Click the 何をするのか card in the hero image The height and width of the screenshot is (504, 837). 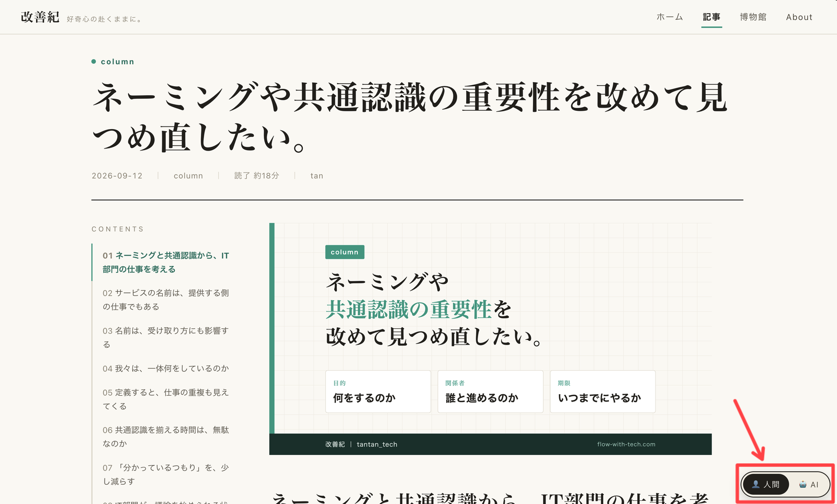pyautogui.click(x=378, y=392)
